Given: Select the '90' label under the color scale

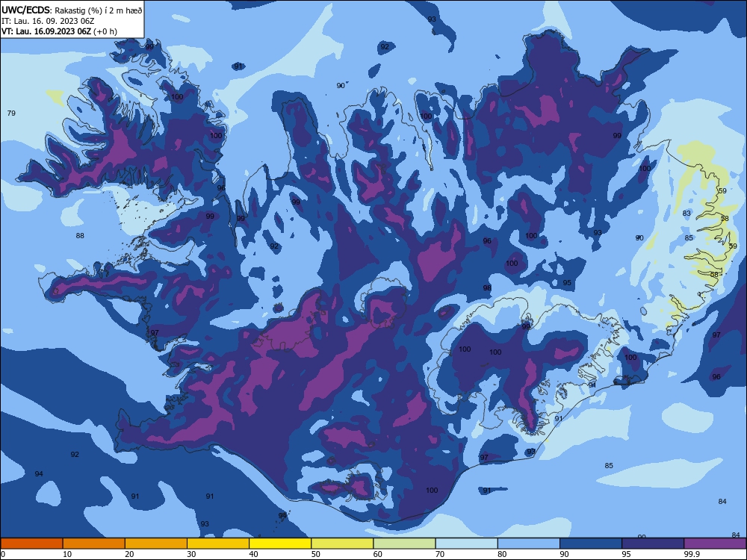Looking at the screenshot, I should (x=564, y=554).
